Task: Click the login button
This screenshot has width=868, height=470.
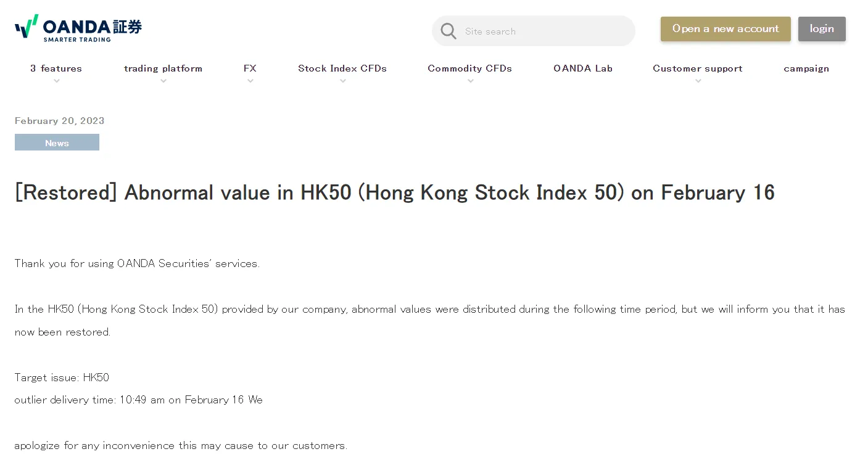Action: coord(822,29)
